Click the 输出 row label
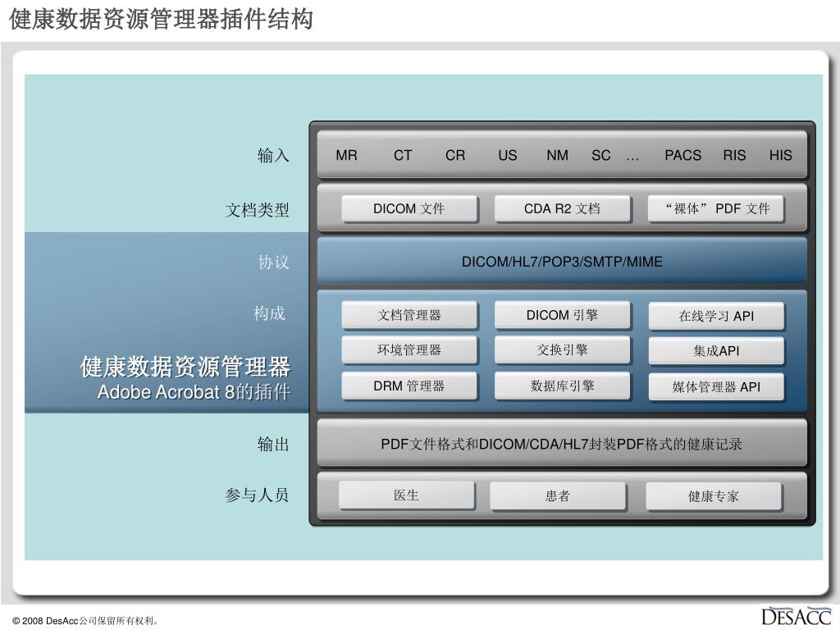This screenshot has height=630, width=840. 273,444
